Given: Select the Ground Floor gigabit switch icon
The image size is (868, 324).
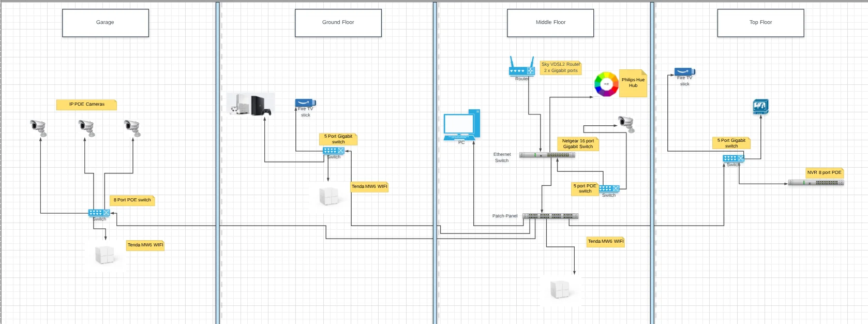Looking at the screenshot, I should (x=333, y=151).
